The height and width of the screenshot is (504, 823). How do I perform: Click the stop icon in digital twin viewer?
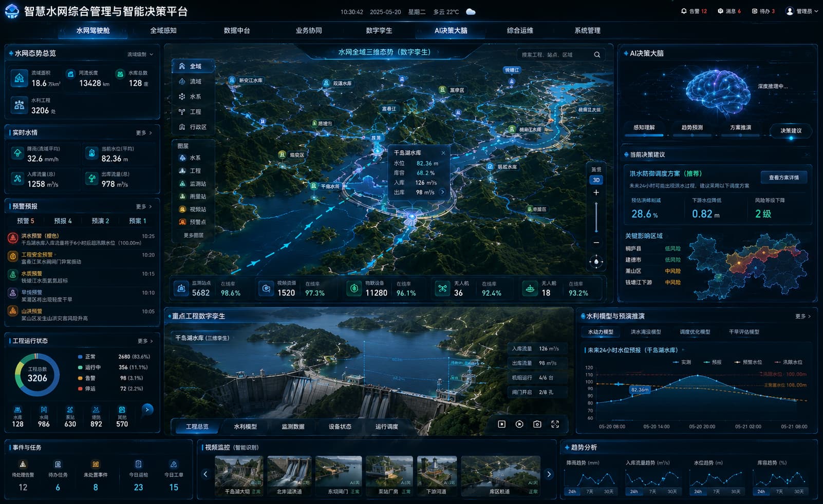pos(502,424)
